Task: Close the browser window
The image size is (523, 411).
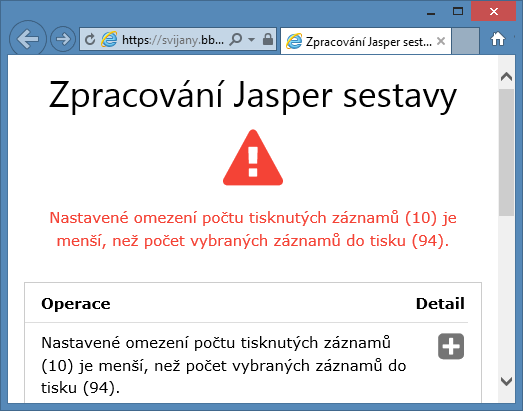Action: coord(494,11)
